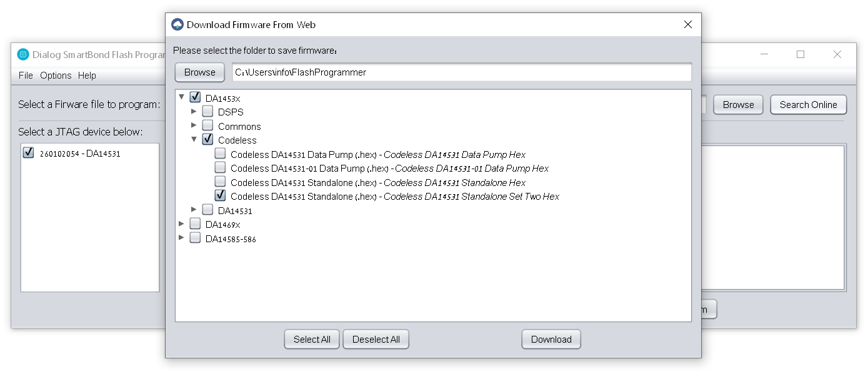This screenshot has width=868, height=372.
Task: Open the Options menu
Action: [x=56, y=76]
